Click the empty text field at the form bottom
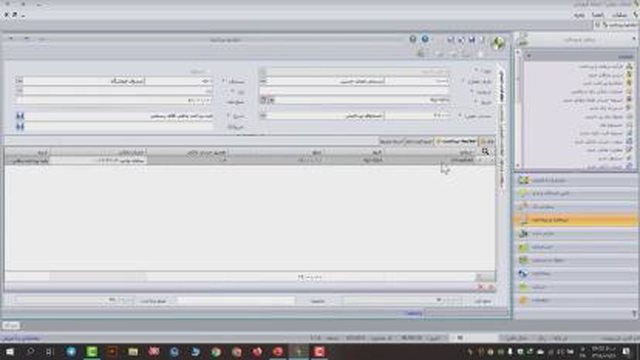Image resolution: width=640 pixels, height=360 pixels. point(236,301)
